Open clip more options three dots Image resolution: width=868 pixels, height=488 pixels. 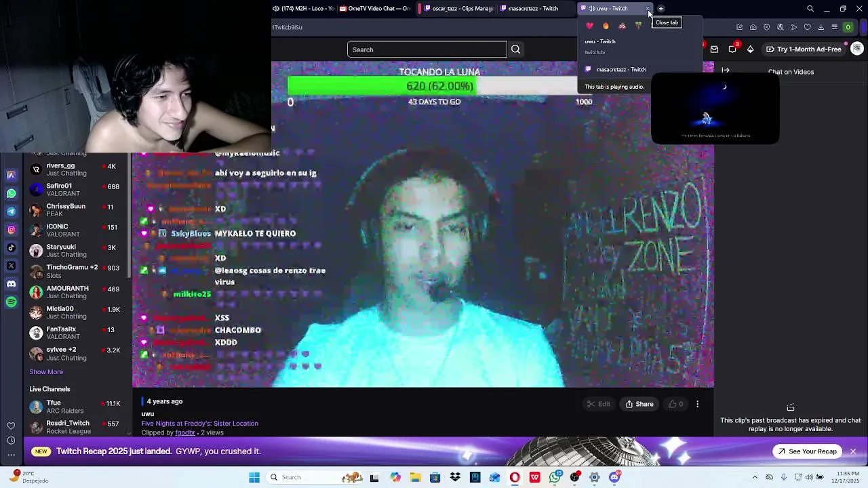pyautogui.click(x=697, y=404)
